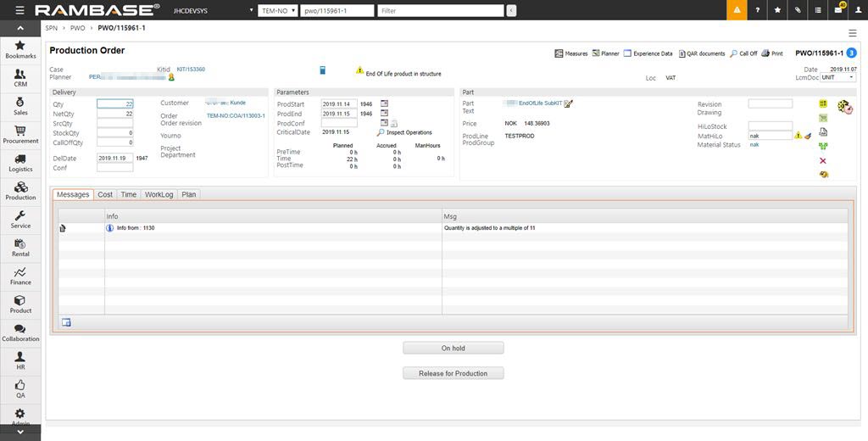The image size is (868, 441).
Task: Open the mail inbox with notification badge
Action: [x=837, y=10]
